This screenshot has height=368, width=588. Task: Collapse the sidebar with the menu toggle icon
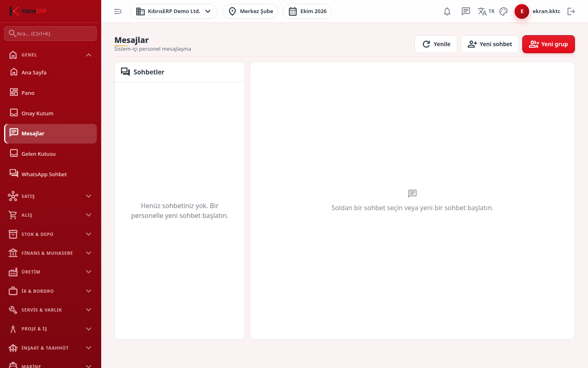click(118, 11)
